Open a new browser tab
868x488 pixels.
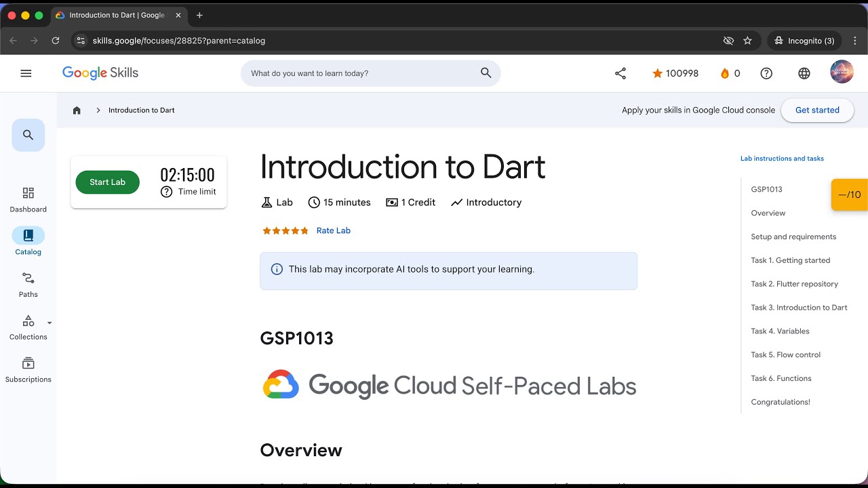click(x=199, y=15)
